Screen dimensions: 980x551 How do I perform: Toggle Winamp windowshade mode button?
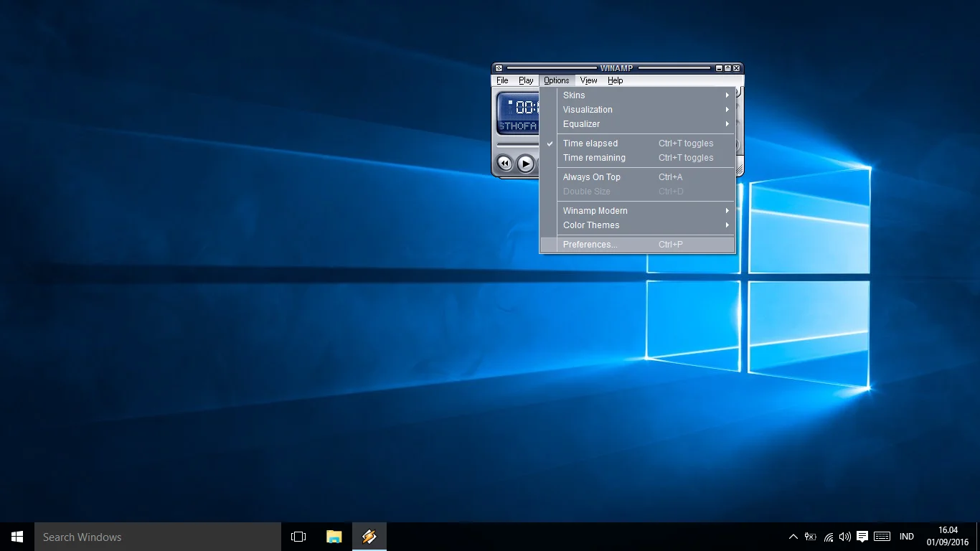click(x=728, y=68)
